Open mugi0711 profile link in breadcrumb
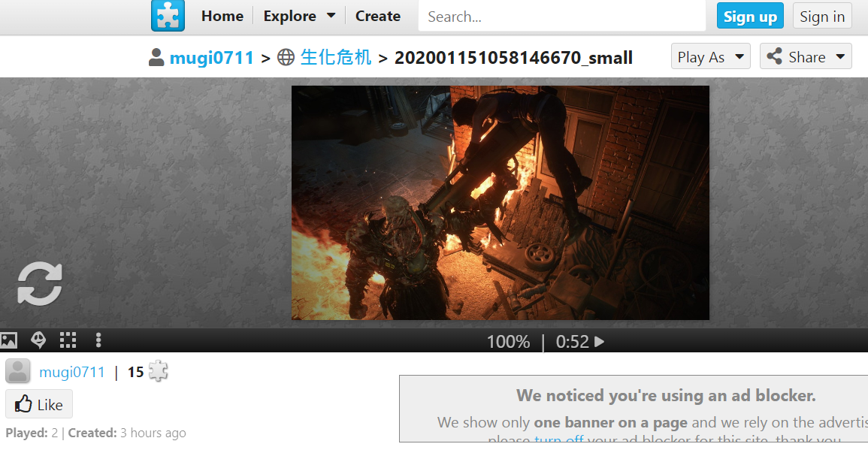The image size is (868, 450). click(x=211, y=58)
